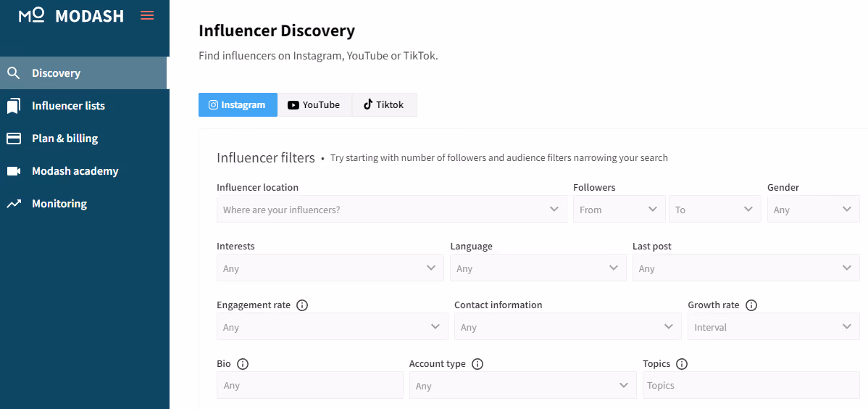868x409 pixels.
Task: Collapse sidebar with hamburger menu icon
Action: click(x=147, y=15)
